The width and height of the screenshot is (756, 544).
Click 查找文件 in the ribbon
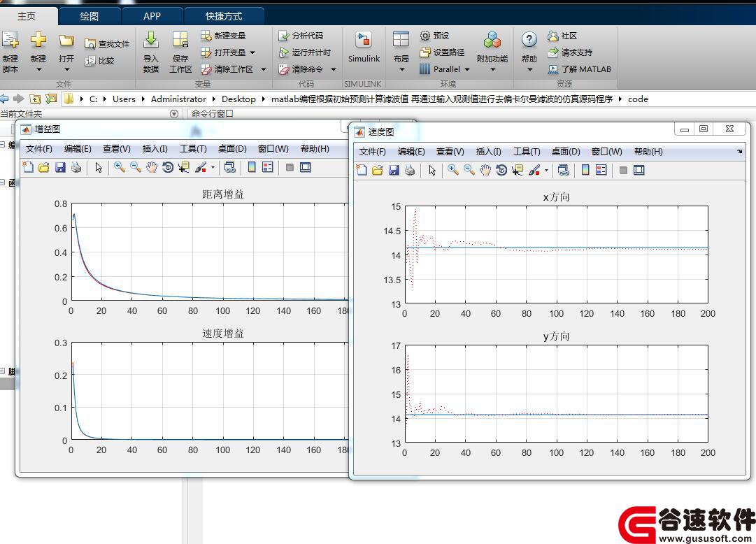(x=106, y=44)
